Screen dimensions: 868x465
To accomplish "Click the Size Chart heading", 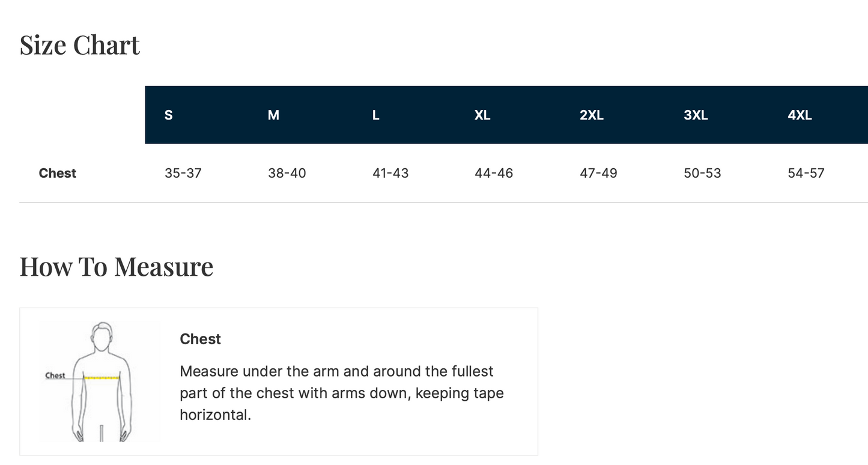I will pyautogui.click(x=80, y=45).
